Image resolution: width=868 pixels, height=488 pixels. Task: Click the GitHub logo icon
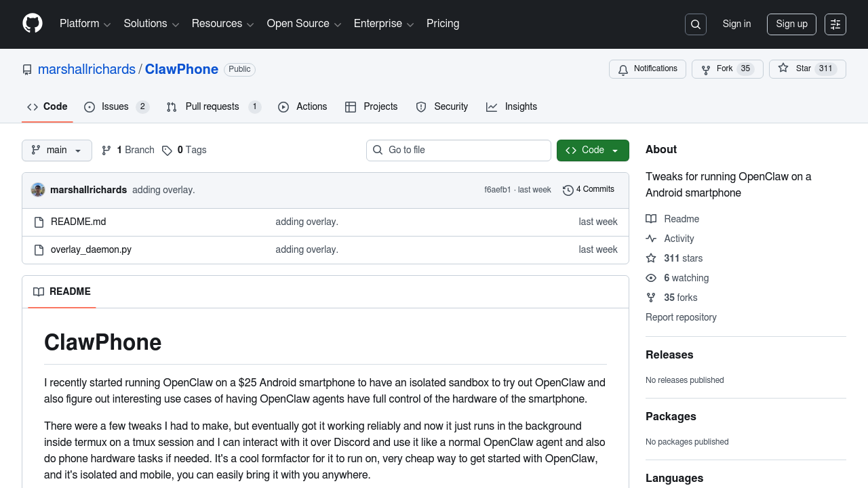[33, 24]
